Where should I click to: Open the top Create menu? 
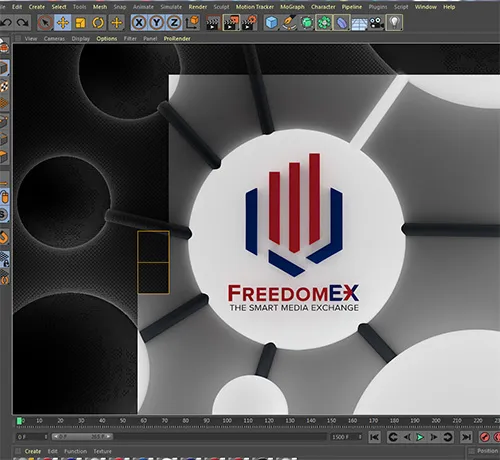point(37,7)
